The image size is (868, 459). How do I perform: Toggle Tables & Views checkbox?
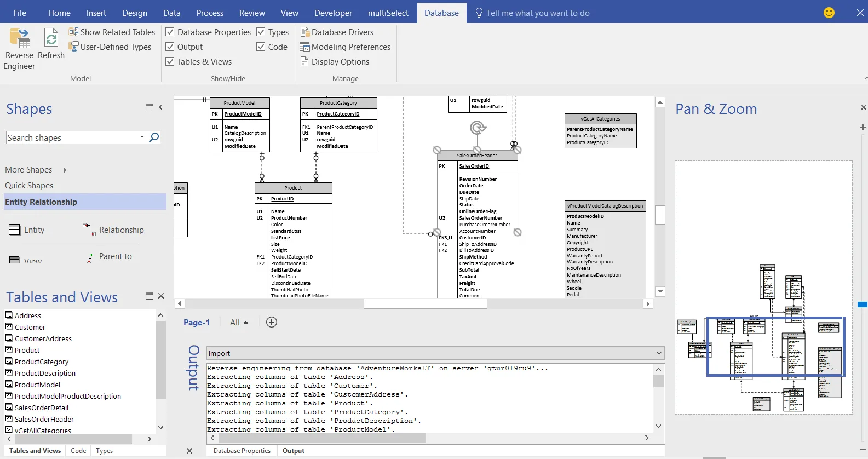pyautogui.click(x=170, y=62)
